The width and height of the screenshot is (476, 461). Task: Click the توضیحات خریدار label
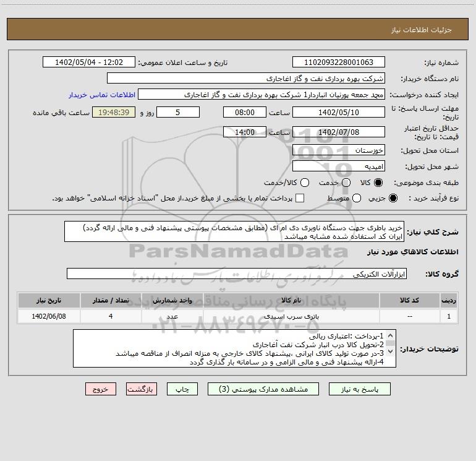click(429, 349)
